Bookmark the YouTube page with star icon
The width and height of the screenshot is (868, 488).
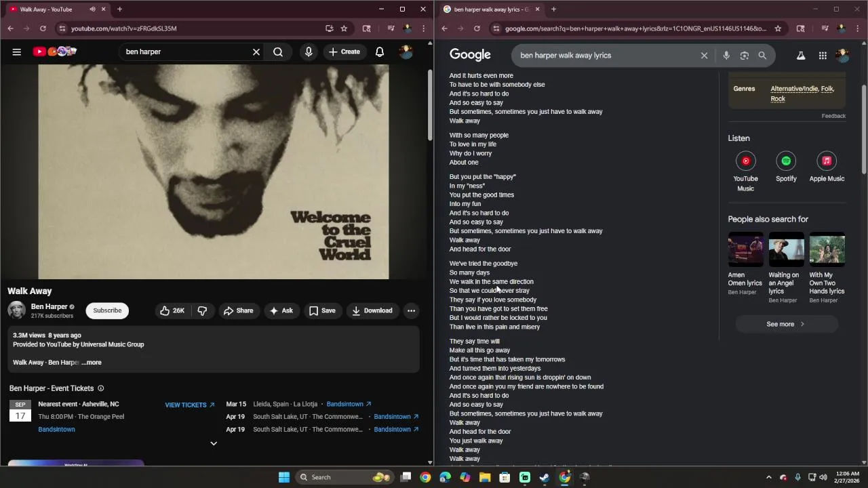344,28
